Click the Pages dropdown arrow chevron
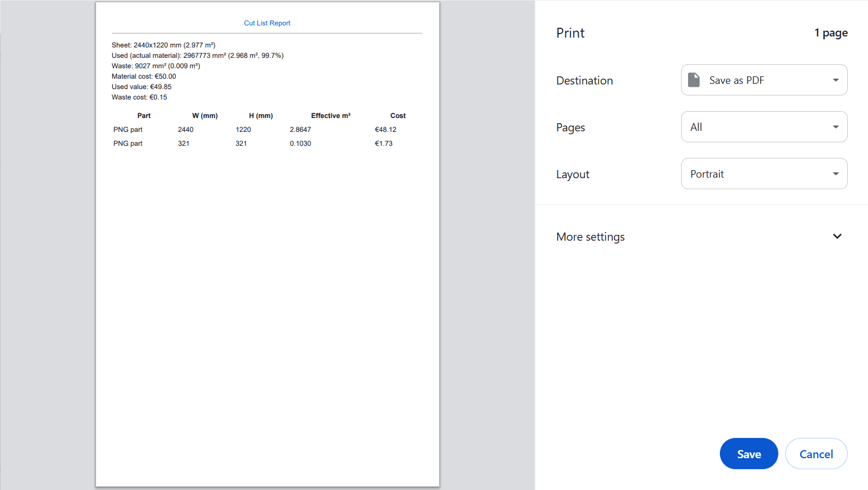868x490 pixels. [835, 127]
